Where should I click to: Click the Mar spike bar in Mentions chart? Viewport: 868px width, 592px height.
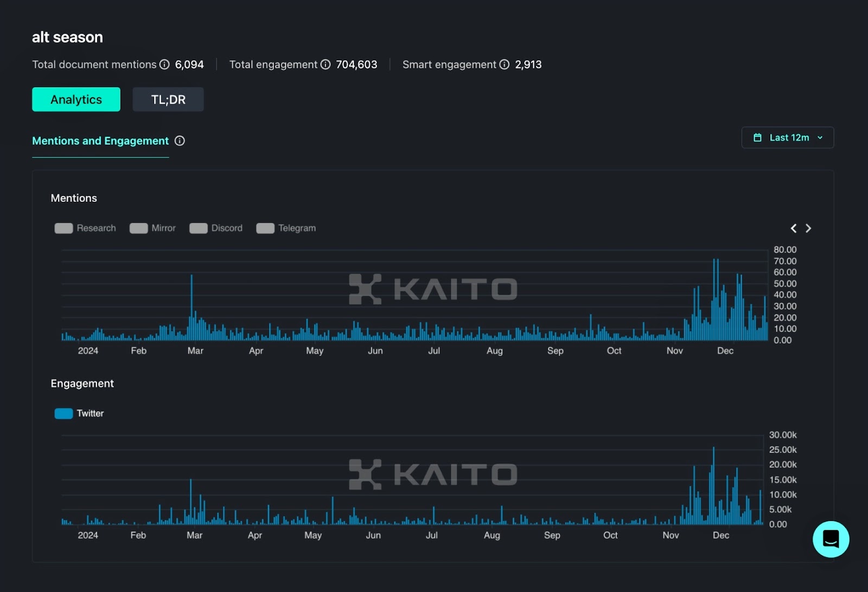(x=192, y=307)
